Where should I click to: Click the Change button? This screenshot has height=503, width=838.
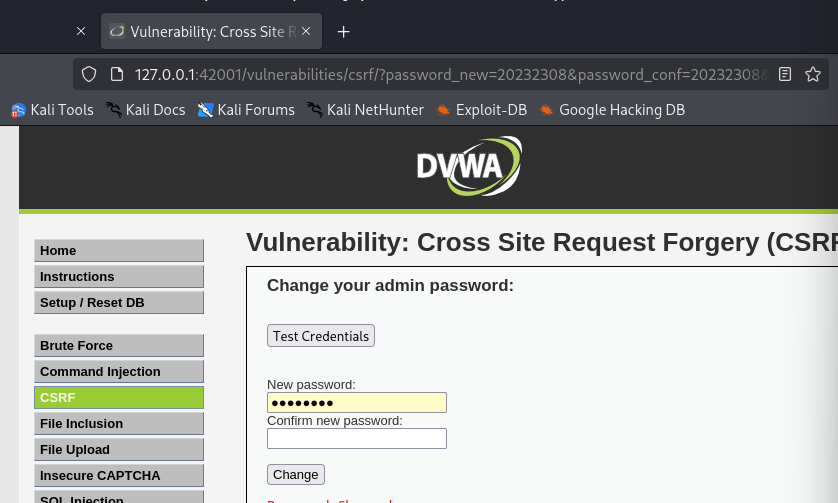(x=296, y=475)
